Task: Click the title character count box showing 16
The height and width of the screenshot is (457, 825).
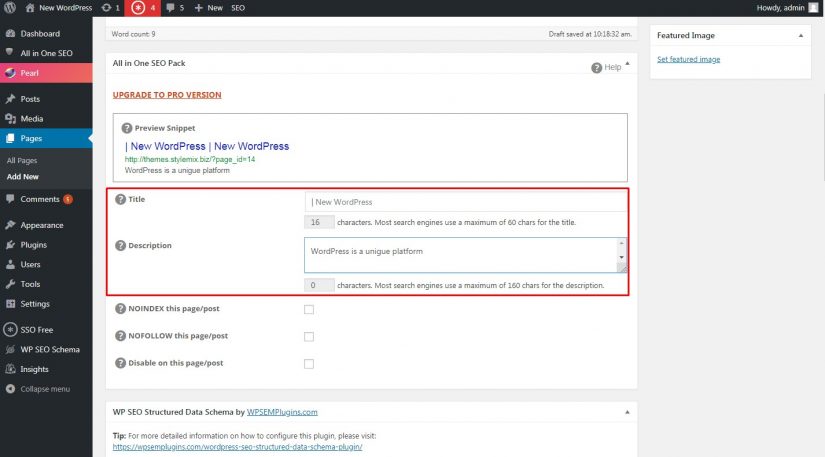Action: 319,222
